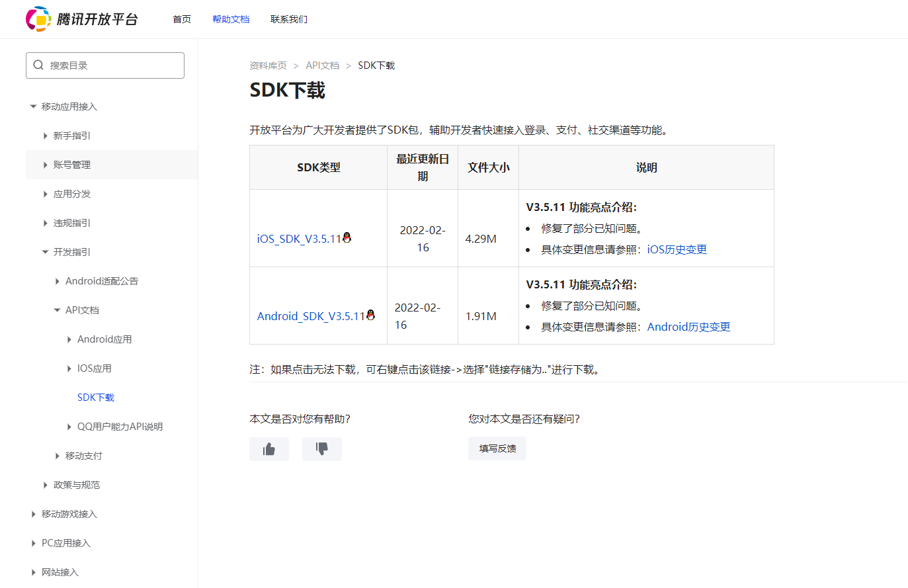This screenshot has height=588, width=908.
Task: Click the QQ penguin icon beside iOS_SDK_V3.5.11
Action: coord(347,238)
